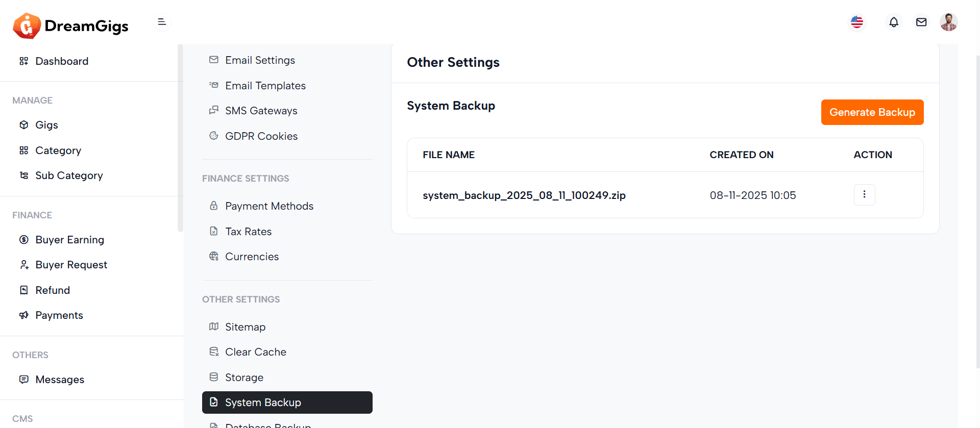Viewport: 980px width, 428px height.
Task: Click the sidebar vertical scrollbar
Action: tap(180, 138)
